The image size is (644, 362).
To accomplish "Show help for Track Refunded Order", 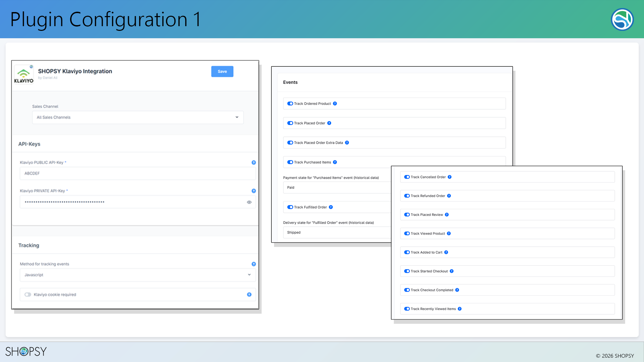I will (x=449, y=196).
